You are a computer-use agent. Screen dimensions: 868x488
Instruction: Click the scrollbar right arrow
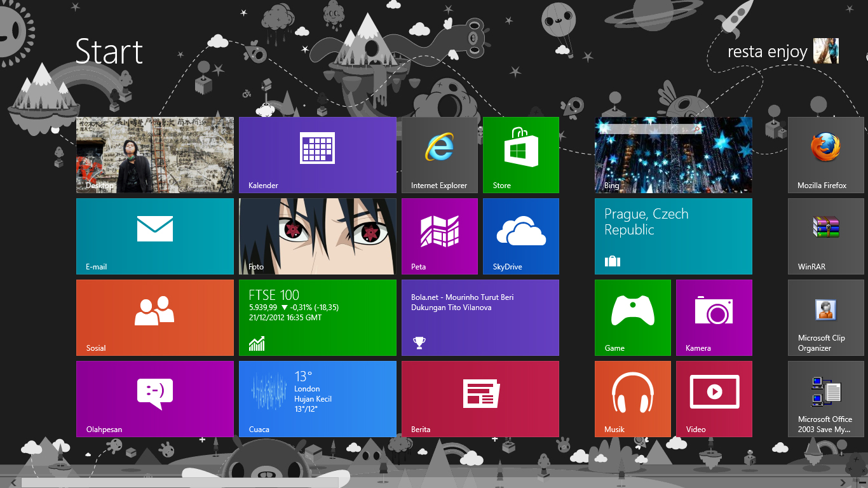(843, 483)
